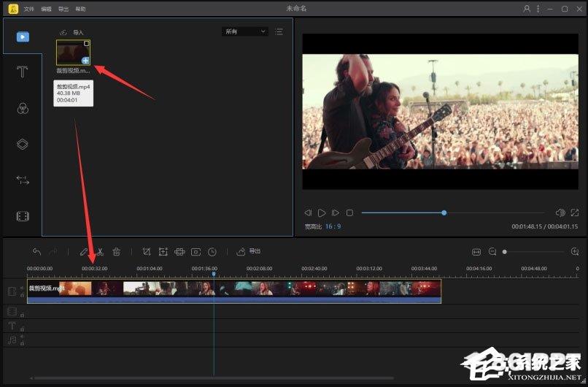The width and height of the screenshot is (588, 387).
Task: Mute the main video track speaker
Action: pyautogui.click(x=22, y=288)
